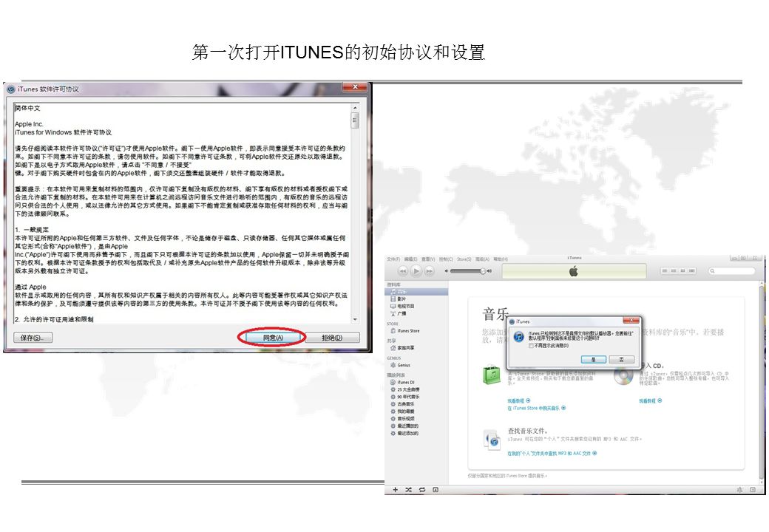Open the 帮助(H) menu in iTunes
Viewport: 769px width, 532px height.
(x=501, y=259)
